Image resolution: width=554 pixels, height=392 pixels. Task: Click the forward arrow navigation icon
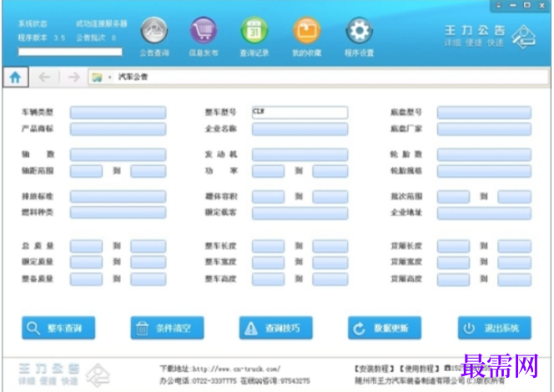pos(73,77)
